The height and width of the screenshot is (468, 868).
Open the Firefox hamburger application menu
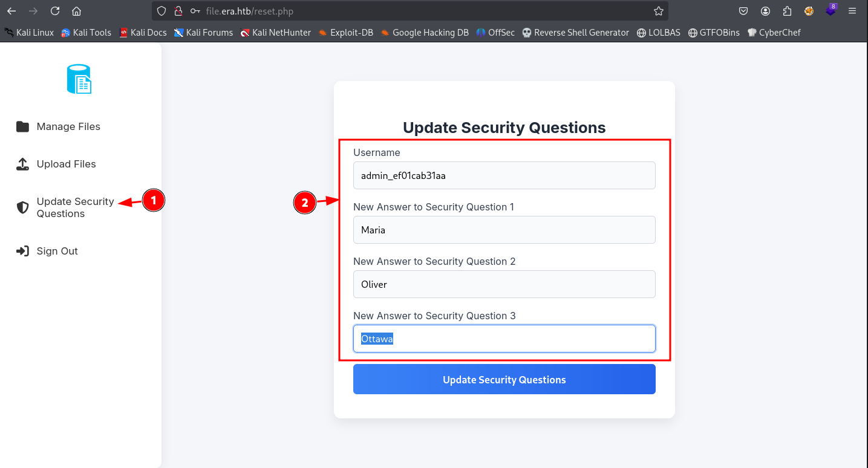click(852, 11)
